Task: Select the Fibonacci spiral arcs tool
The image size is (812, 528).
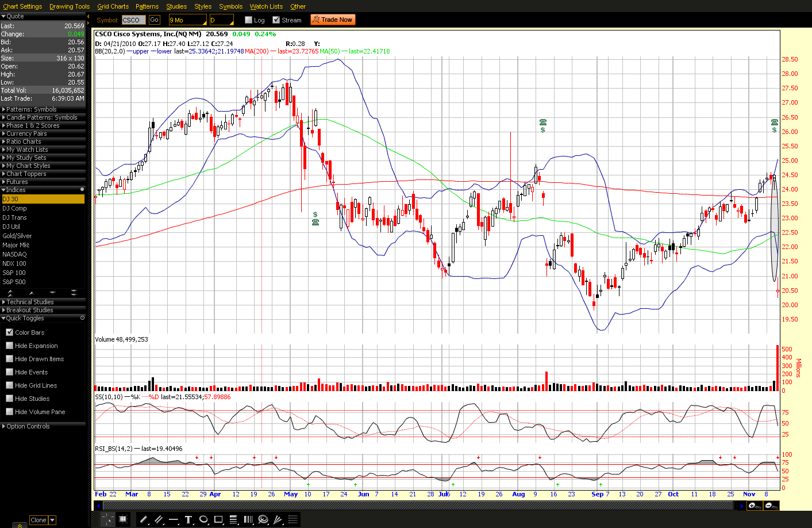Action: click(x=263, y=519)
